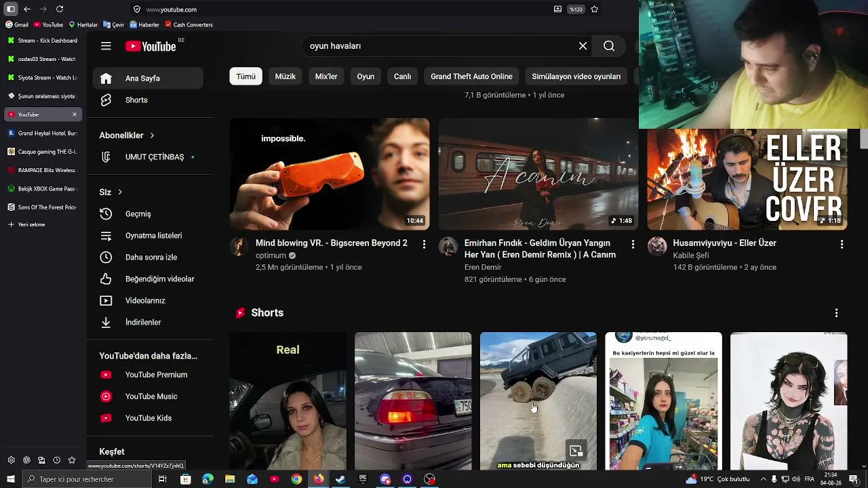Open the Shorts shelf options menu
The width and height of the screenshot is (868, 488).
(x=836, y=312)
